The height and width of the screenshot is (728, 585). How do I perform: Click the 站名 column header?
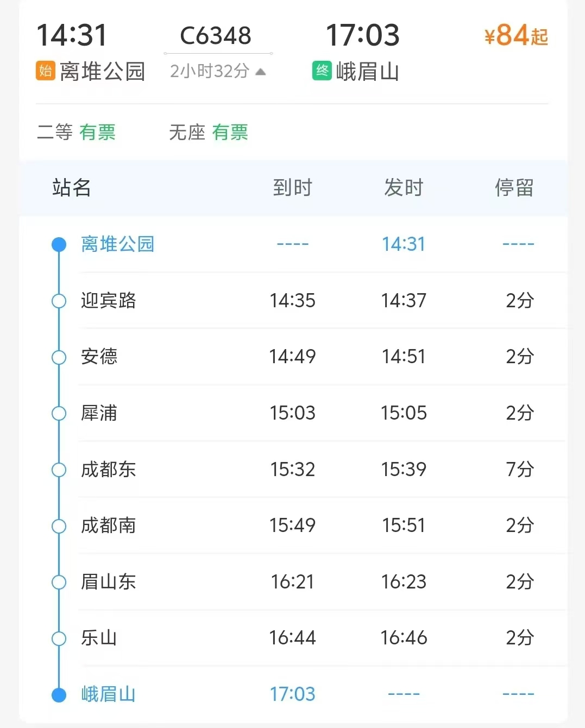[72, 188]
